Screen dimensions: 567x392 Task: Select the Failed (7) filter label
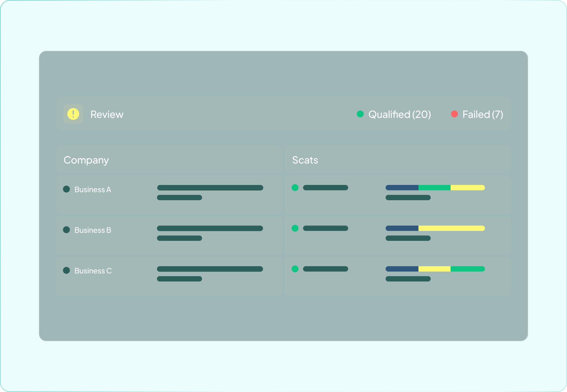483,115
